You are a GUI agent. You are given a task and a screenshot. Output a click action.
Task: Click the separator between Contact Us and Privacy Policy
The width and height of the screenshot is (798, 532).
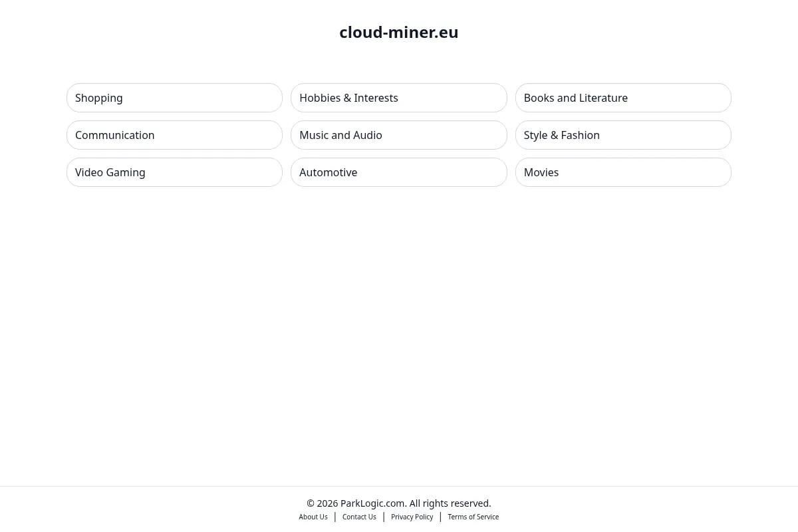[384, 517]
